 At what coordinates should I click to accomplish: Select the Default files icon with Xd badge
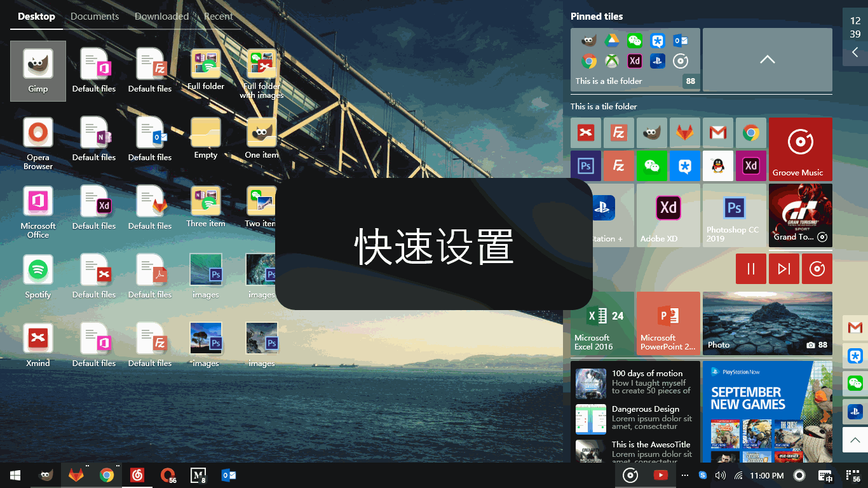pos(94,208)
